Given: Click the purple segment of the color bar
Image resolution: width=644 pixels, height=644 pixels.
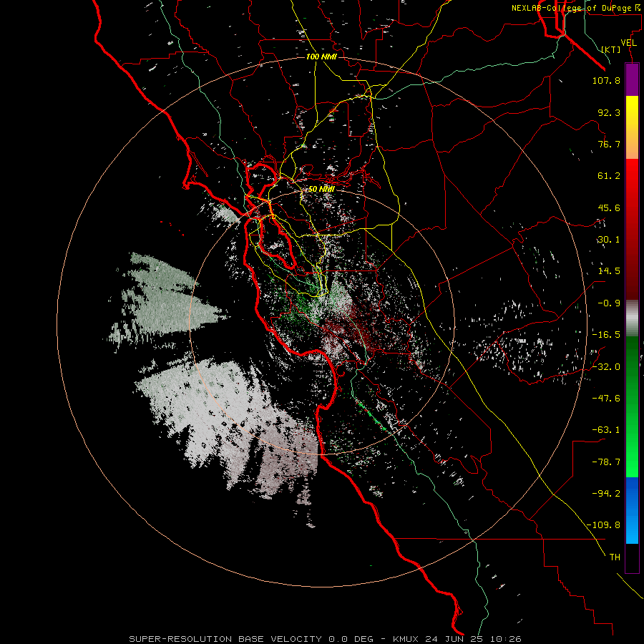Looking at the screenshot, I should coord(632,80).
